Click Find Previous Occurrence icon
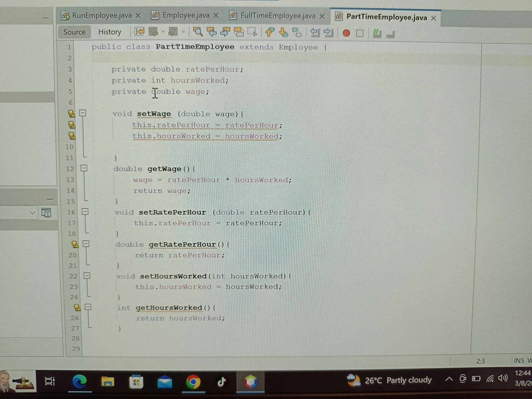The height and width of the screenshot is (399, 532). 212,32
